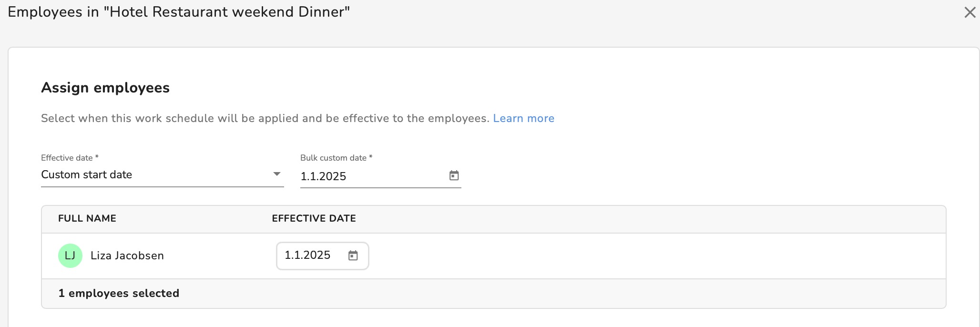
Task: Click the FULL NAME column header
Action: pyautogui.click(x=87, y=218)
